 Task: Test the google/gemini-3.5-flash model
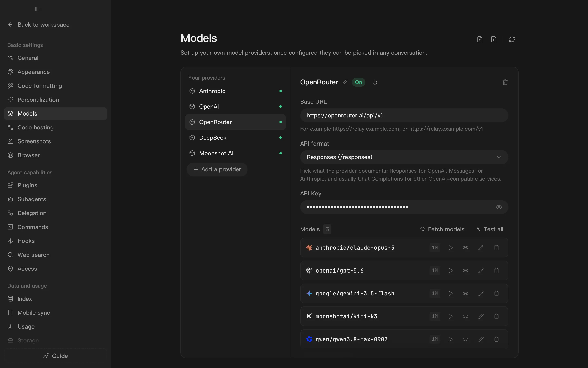pos(450,294)
